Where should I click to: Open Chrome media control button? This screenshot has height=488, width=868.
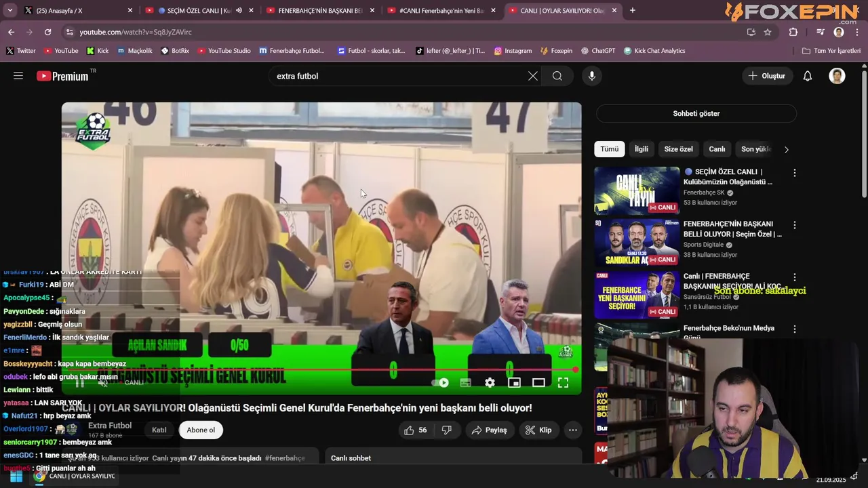click(x=821, y=32)
